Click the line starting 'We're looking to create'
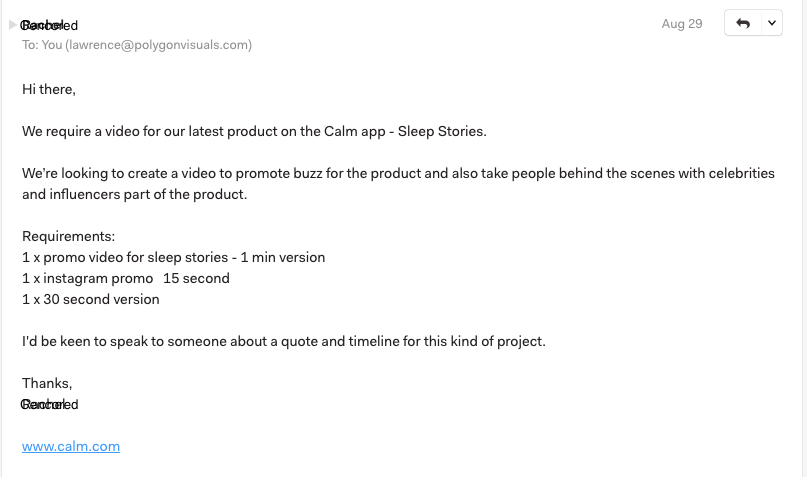The image size is (807, 477). [x=398, y=173]
